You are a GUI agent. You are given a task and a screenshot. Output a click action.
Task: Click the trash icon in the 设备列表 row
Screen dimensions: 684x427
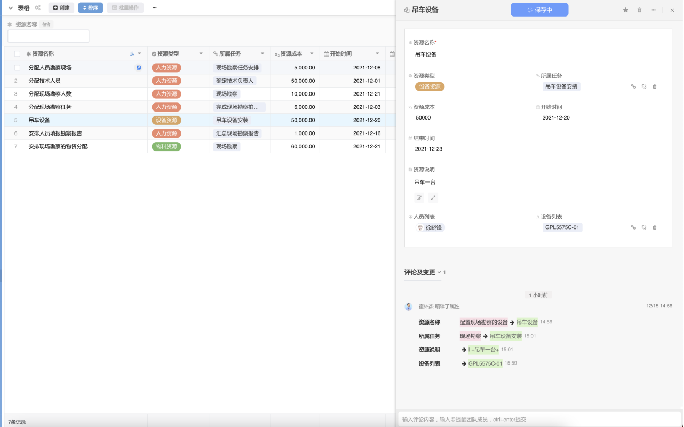[x=654, y=227]
